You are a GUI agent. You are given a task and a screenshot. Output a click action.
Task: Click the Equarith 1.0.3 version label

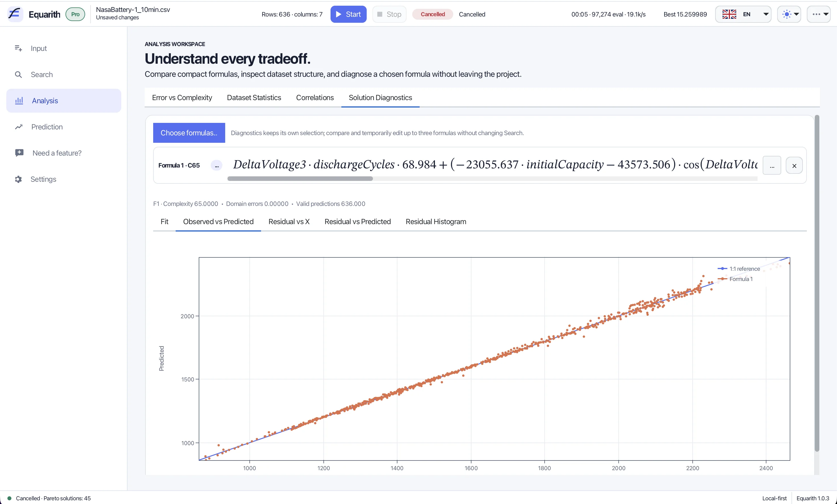point(813,498)
